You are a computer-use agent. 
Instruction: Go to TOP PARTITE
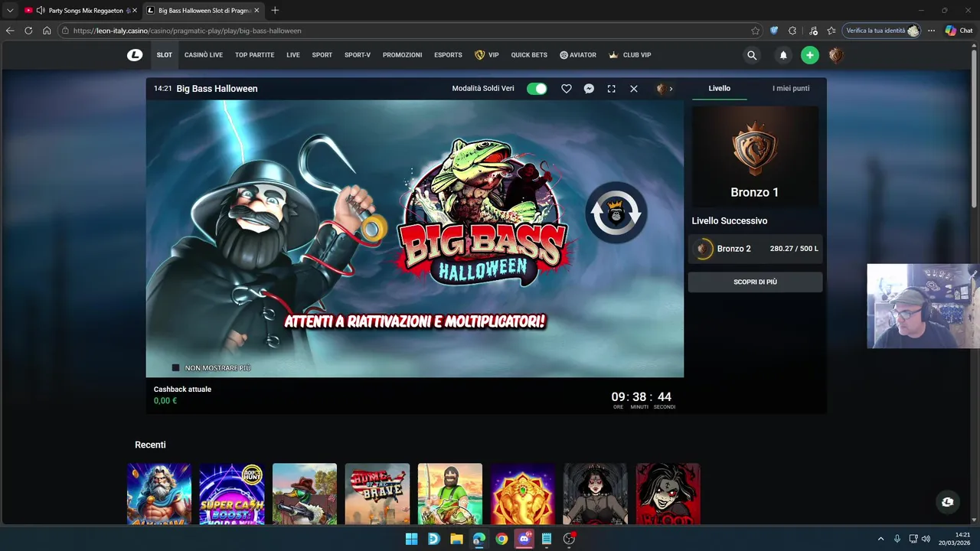tap(255, 55)
